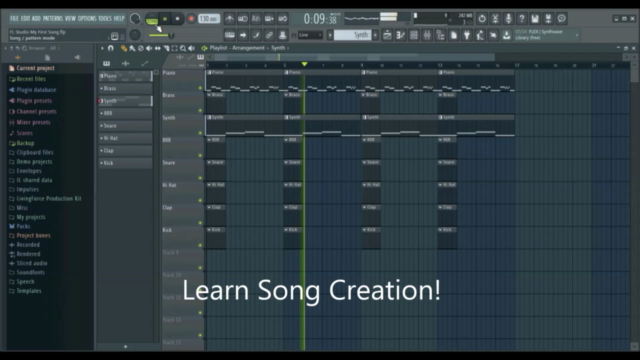Viewport: 640px width, 360px height.
Task: Open the plugin picker plug icon
Action: click(x=467, y=35)
